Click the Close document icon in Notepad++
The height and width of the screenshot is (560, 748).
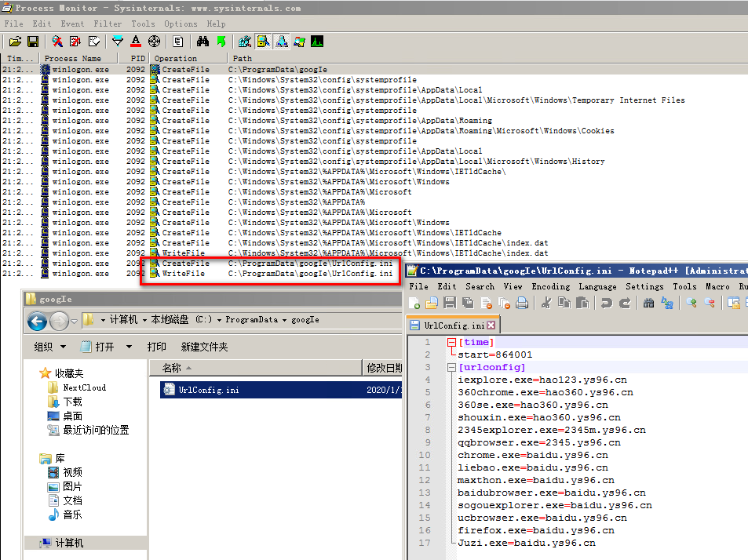coord(486,303)
